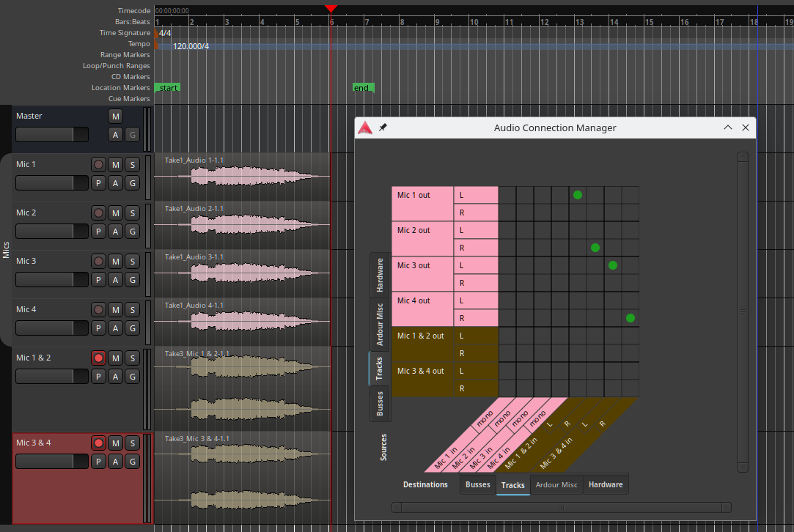Screen dimensions: 794x532
Task: Disarm the record button on Mic 3 & 4
Action: point(98,443)
